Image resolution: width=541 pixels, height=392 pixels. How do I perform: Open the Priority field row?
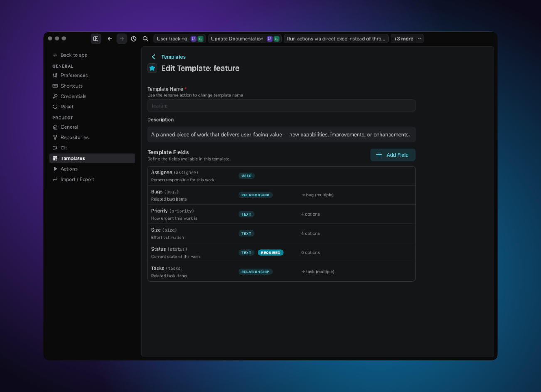pyautogui.click(x=281, y=214)
